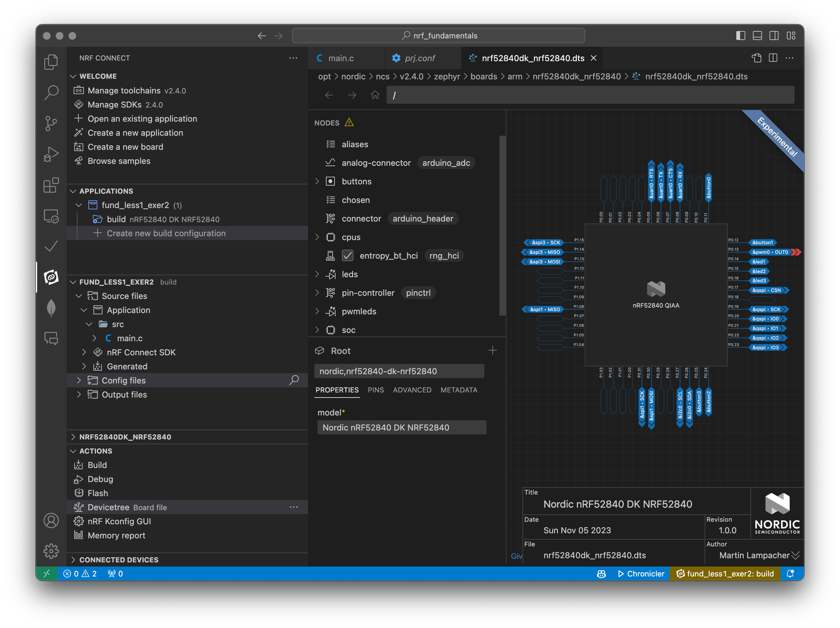Click Create new build configuration

point(166,233)
